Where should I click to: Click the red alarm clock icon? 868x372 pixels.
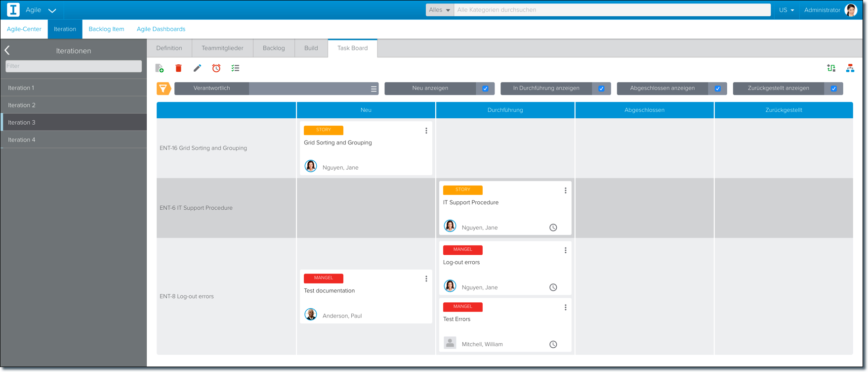coord(216,68)
